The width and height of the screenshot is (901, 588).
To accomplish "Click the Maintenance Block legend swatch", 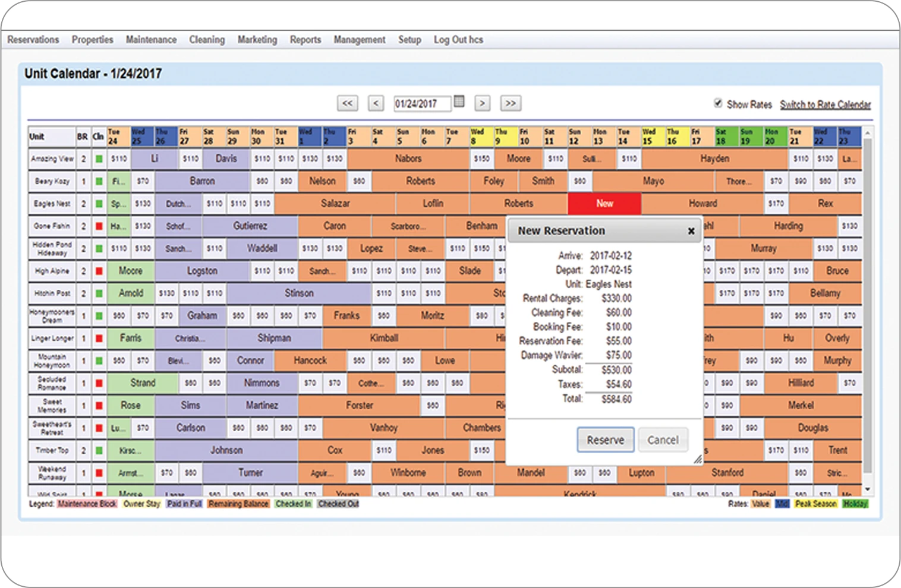I will point(87,504).
